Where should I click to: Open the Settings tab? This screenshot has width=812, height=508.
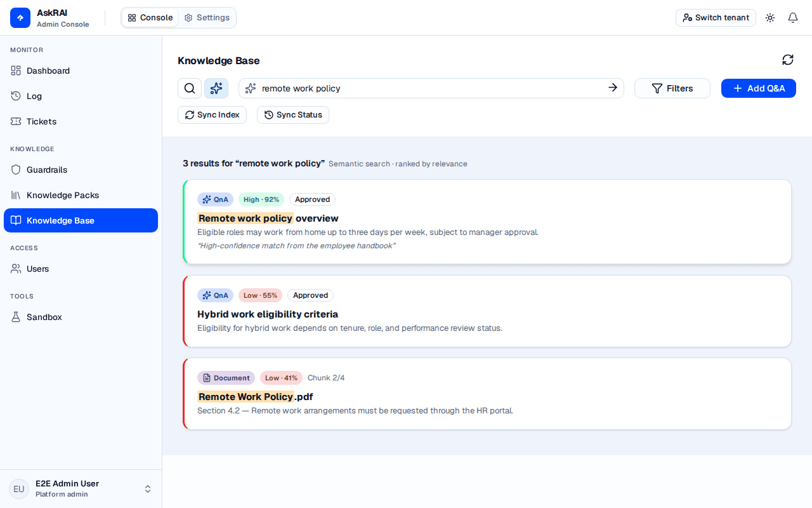pyautogui.click(x=207, y=18)
